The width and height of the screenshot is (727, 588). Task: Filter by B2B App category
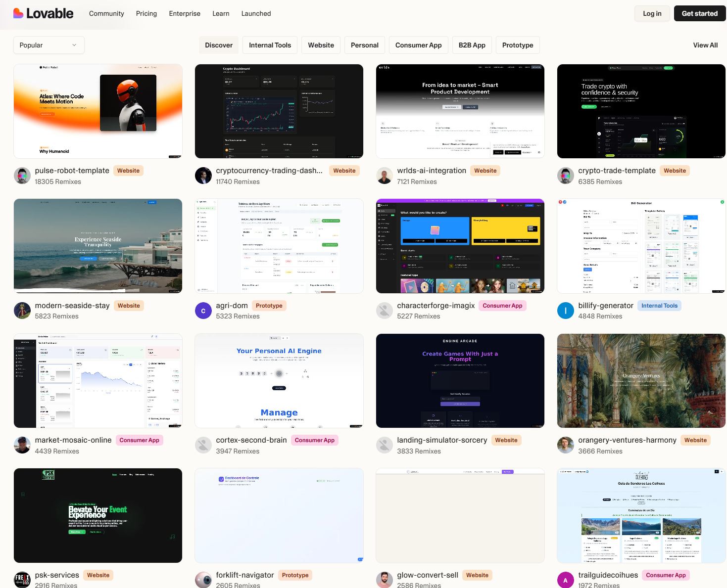tap(472, 45)
